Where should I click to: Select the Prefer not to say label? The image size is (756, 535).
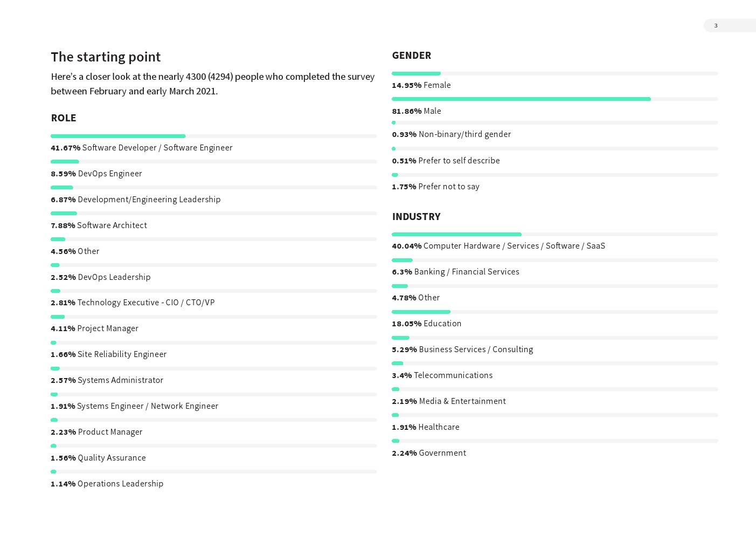point(449,187)
